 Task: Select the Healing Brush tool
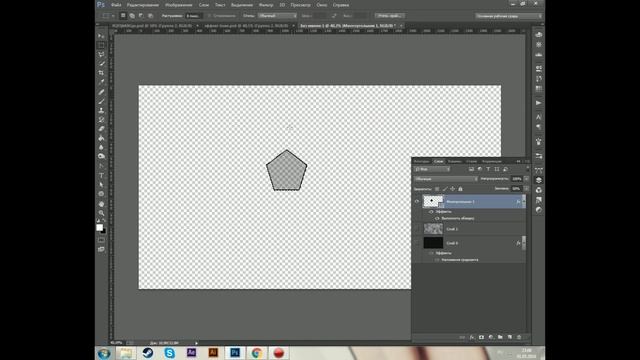coord(101,92)
